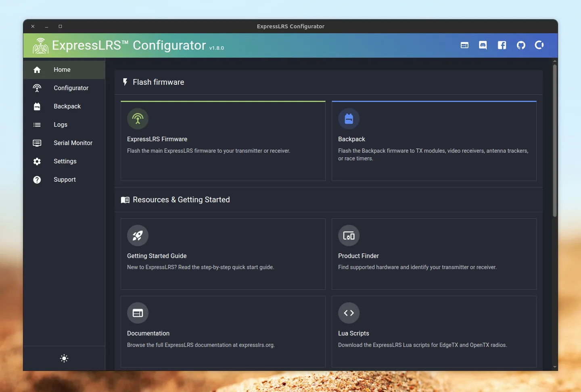Open OpenCollective icon in header
This screenshot has width=581, height=392.
coord(539,45)
